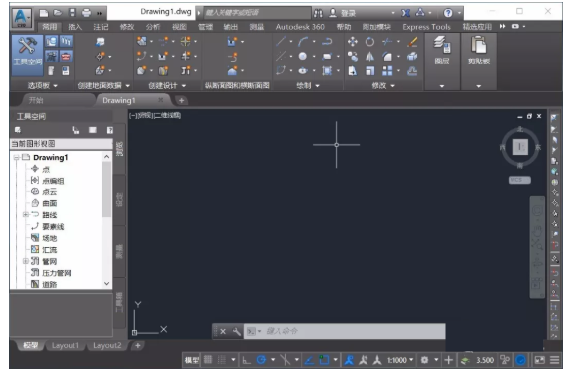Select the Rotate tool in Modify panel
The width and height of the screenshot is (588, 372).
pos(369,42)
